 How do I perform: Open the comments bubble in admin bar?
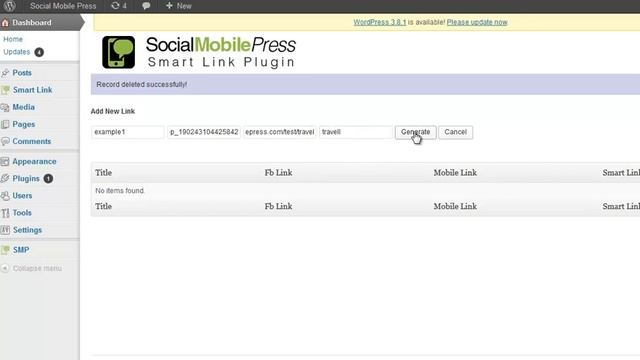(x=146, y=6)
